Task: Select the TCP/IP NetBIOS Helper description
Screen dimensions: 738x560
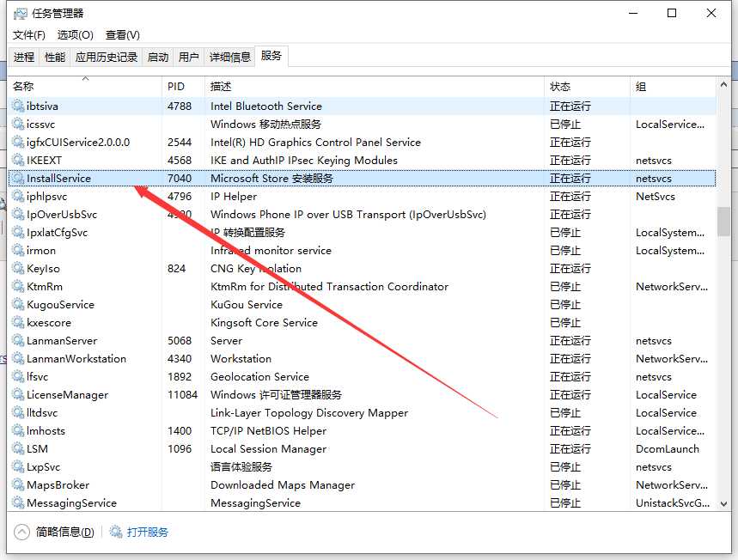Action: (x=268, y=431)
